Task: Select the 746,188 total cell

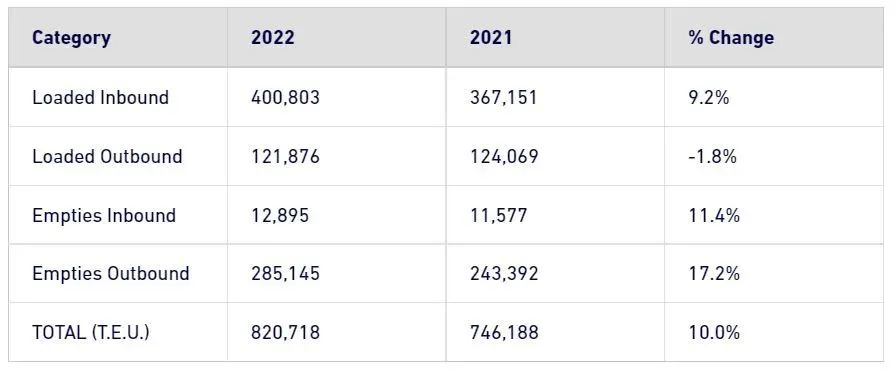Action: click(x=504, y=332)
